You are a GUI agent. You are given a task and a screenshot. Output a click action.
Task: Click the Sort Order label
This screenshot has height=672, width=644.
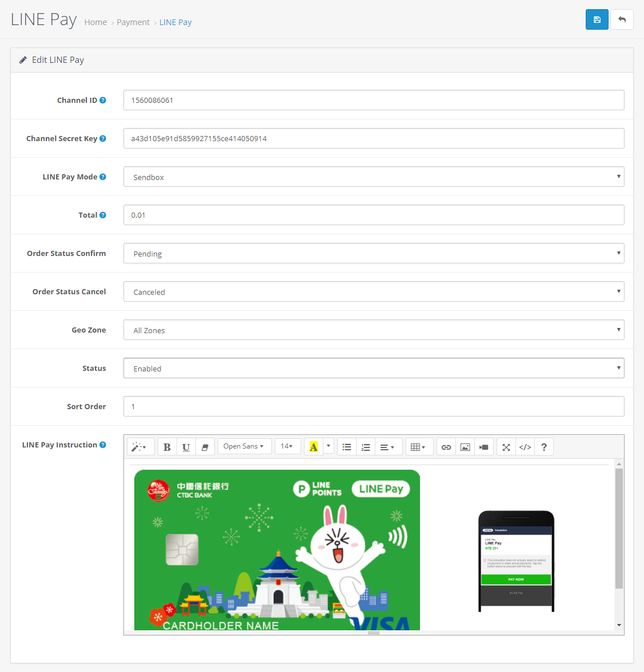click(86, 406)
